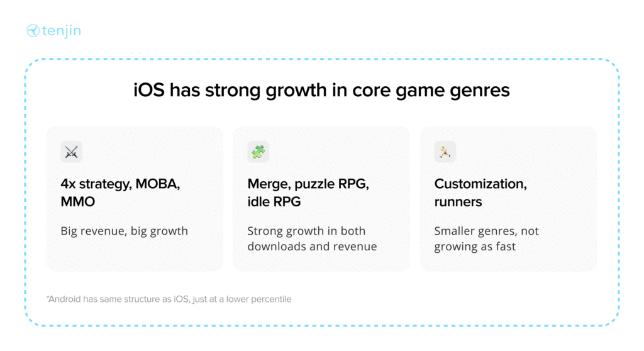
Task: Click the tenjin logo symbol
Action: click(33, 30)
